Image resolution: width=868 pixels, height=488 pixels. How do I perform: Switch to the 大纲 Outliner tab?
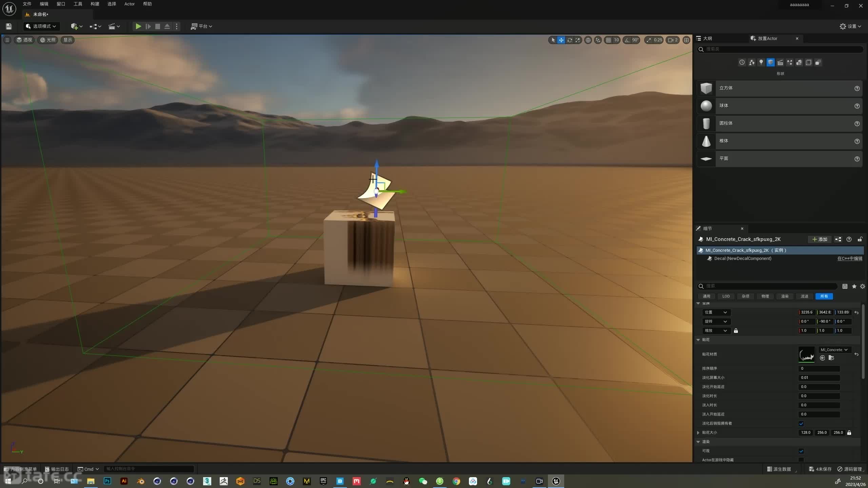point(707,38)
